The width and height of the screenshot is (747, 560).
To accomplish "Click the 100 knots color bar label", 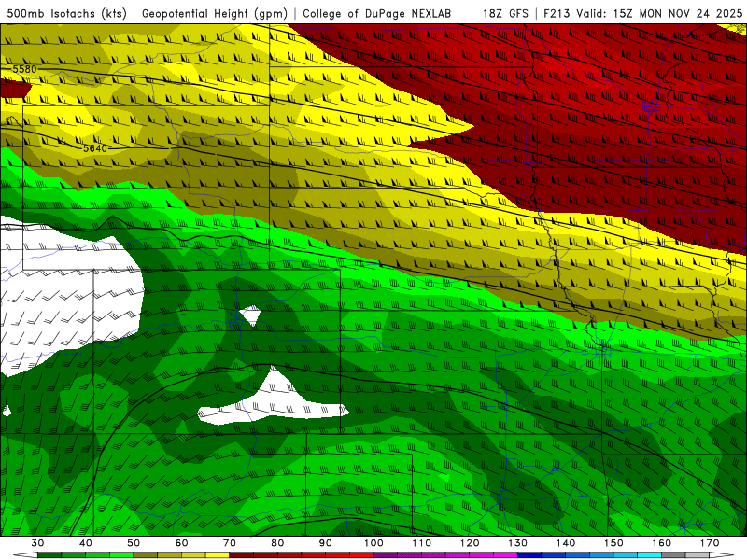I will (x=373, y=543).
